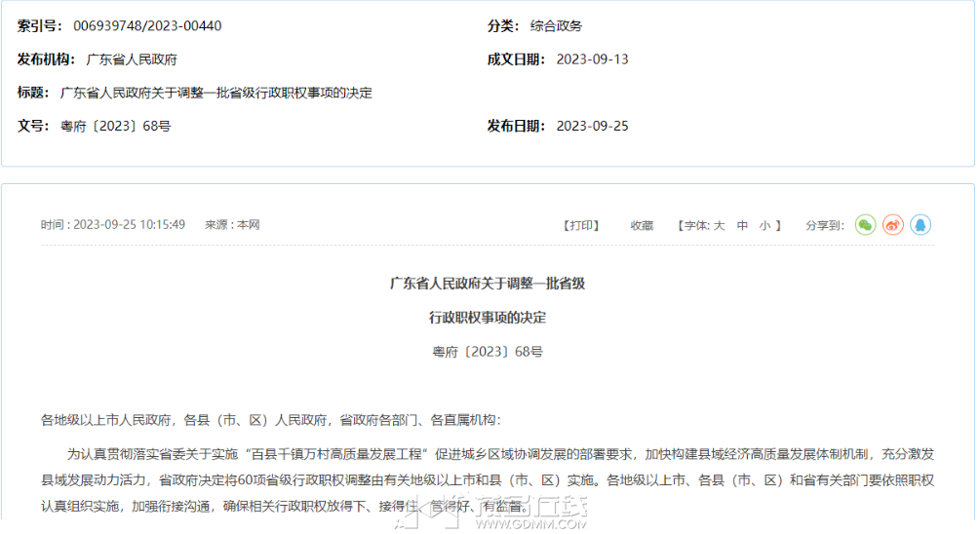Click the centered document number below the heading

click(x=488, y=352)
